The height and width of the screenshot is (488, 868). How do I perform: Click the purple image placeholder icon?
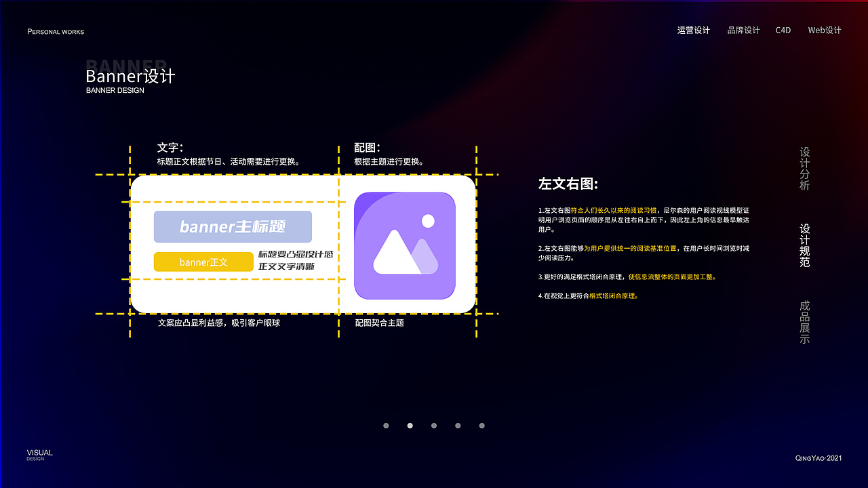pyautogui.click(x=405, y=245)
